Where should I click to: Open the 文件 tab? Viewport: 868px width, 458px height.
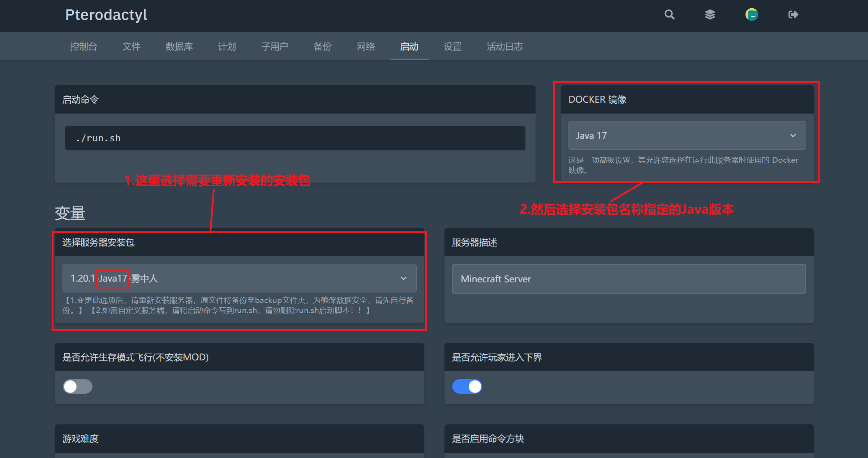[x=131, y=47]
